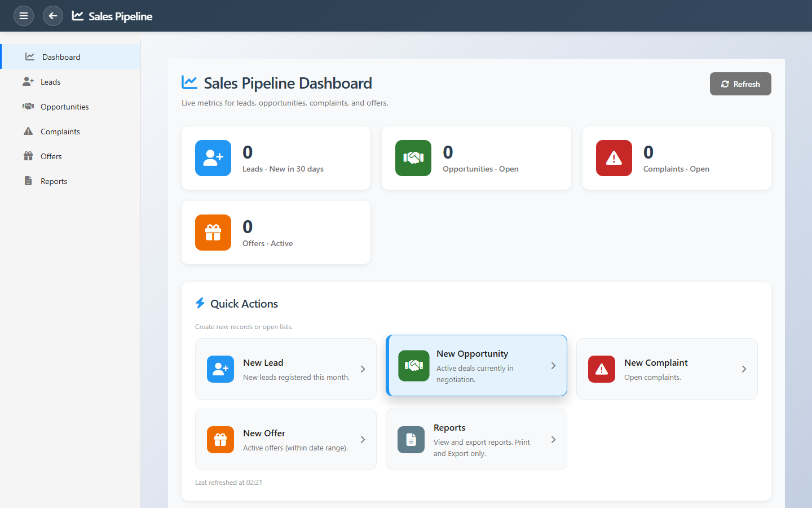
Task: Select Complaints from the sidebar
Action: [x=60, y=132]
